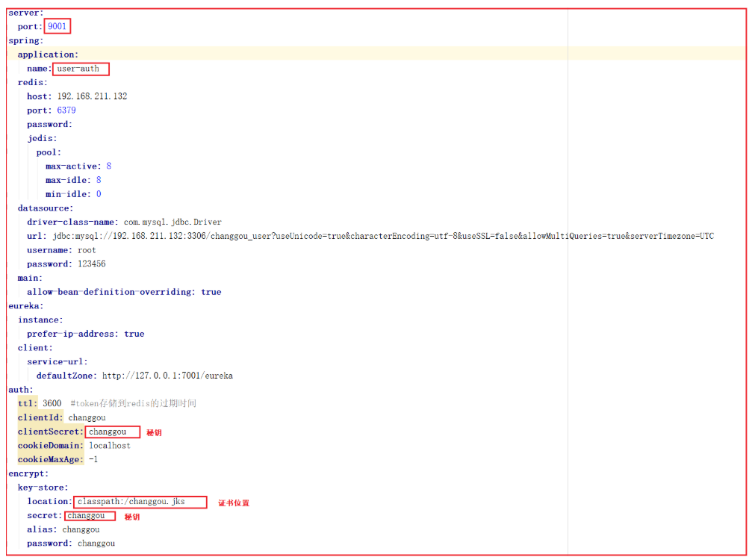This screenshot has height=560, width=749.
Task: Click the alias value changgou
Action: pyautogui.click(x=81, y=529)
